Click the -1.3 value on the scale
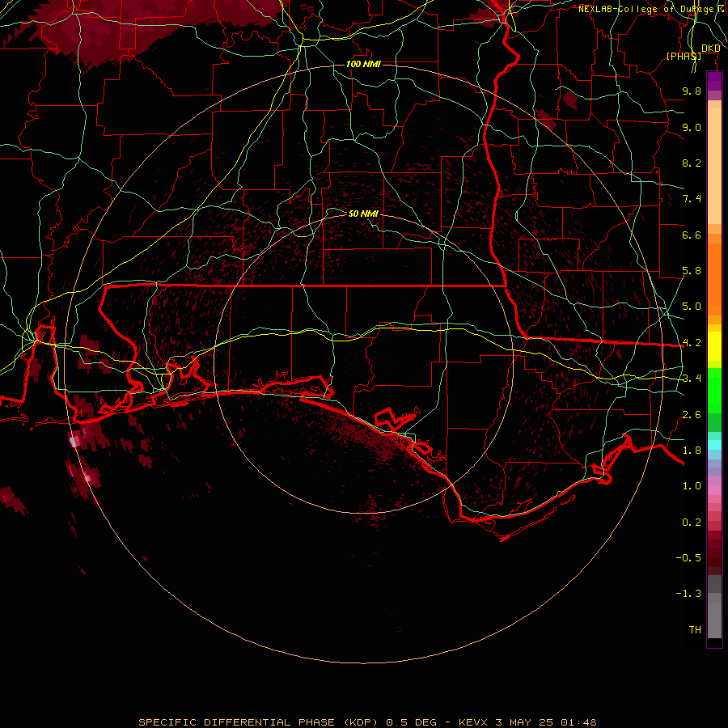The height and width of the screenshot is (728, 728). point(688,594)
